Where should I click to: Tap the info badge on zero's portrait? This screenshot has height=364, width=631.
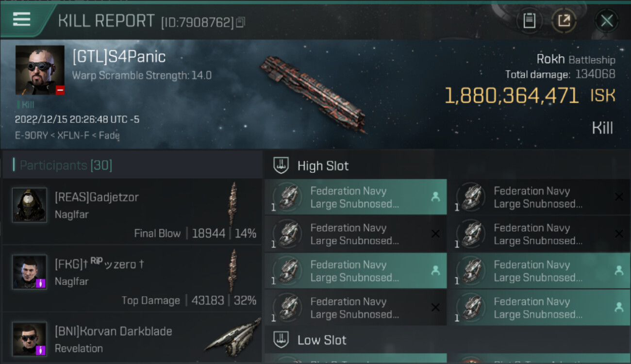pyautogui.click(x=42, y=283)
